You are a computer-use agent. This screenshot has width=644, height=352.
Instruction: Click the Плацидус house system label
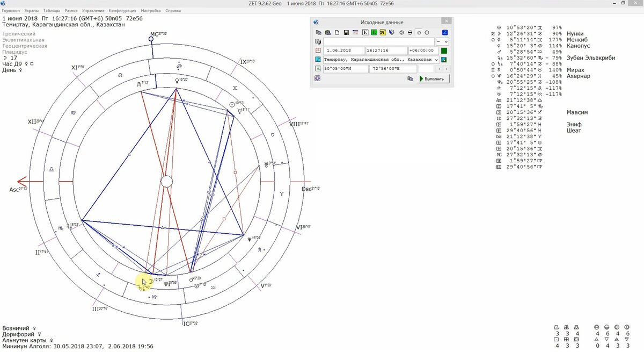click(x=14, y=52)
